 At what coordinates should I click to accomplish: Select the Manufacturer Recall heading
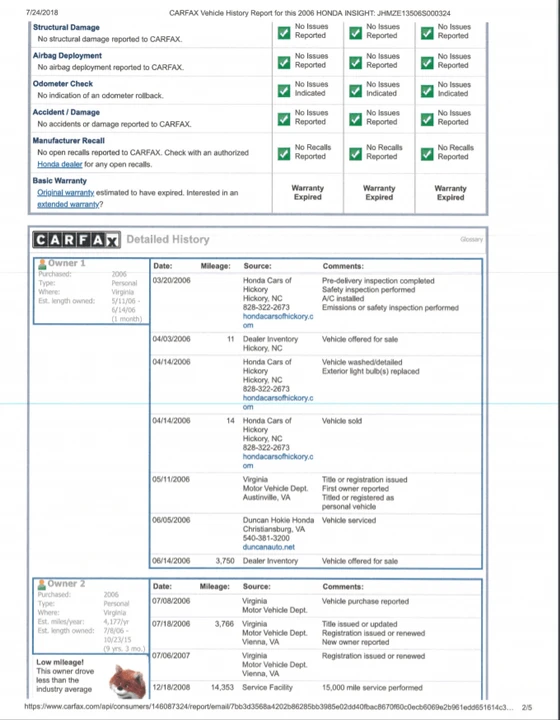pos(68,141)
